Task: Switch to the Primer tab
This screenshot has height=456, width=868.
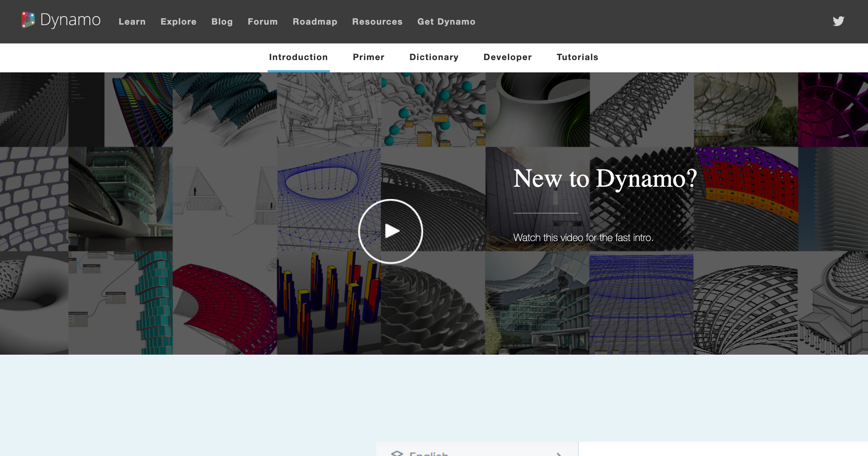Action: [369, 57]
